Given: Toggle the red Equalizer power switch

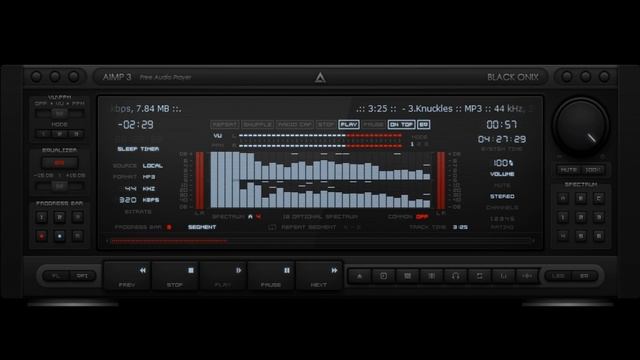Looking at the screenshot, I should tap(60, 163).
